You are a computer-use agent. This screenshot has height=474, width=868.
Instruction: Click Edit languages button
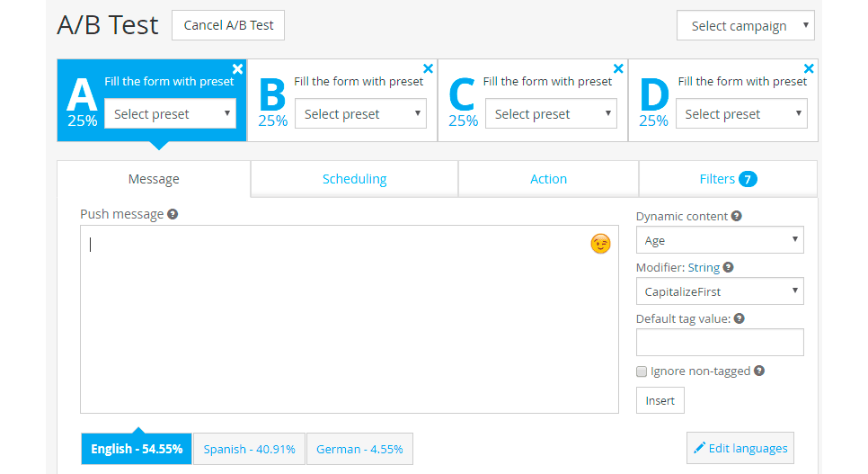740,448
